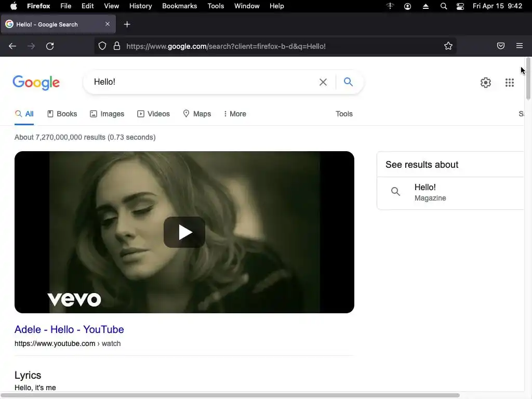Click the Google logo

click(x=36, y=83)
